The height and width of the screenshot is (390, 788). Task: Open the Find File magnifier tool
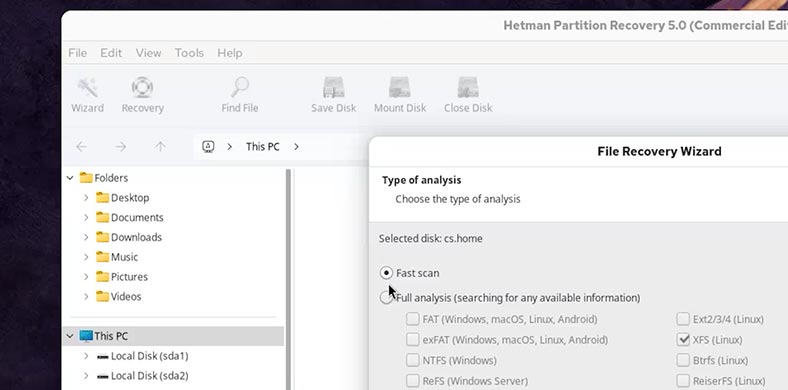click(x=240, y=88)
